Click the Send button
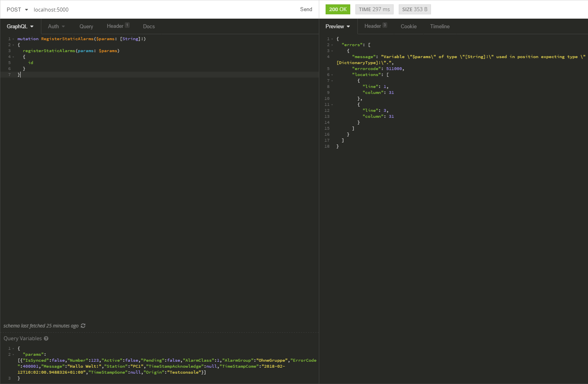588x384 pixels. [306, 9]
